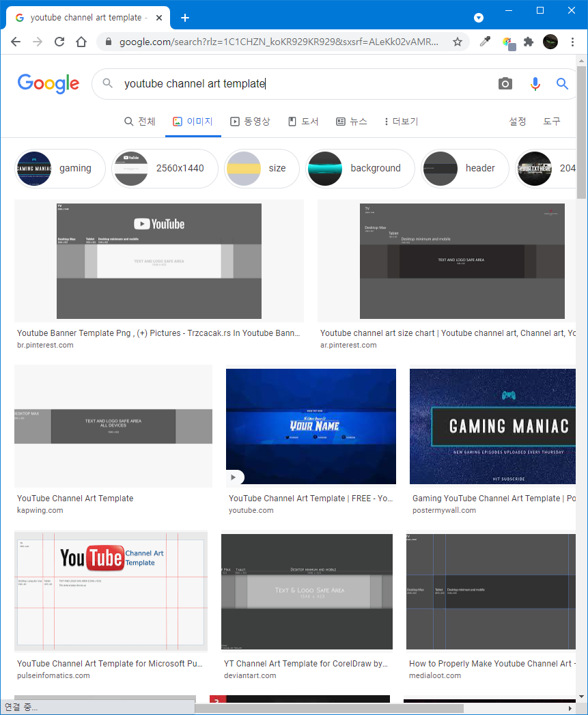Open the browser home page

pos(81,42)
